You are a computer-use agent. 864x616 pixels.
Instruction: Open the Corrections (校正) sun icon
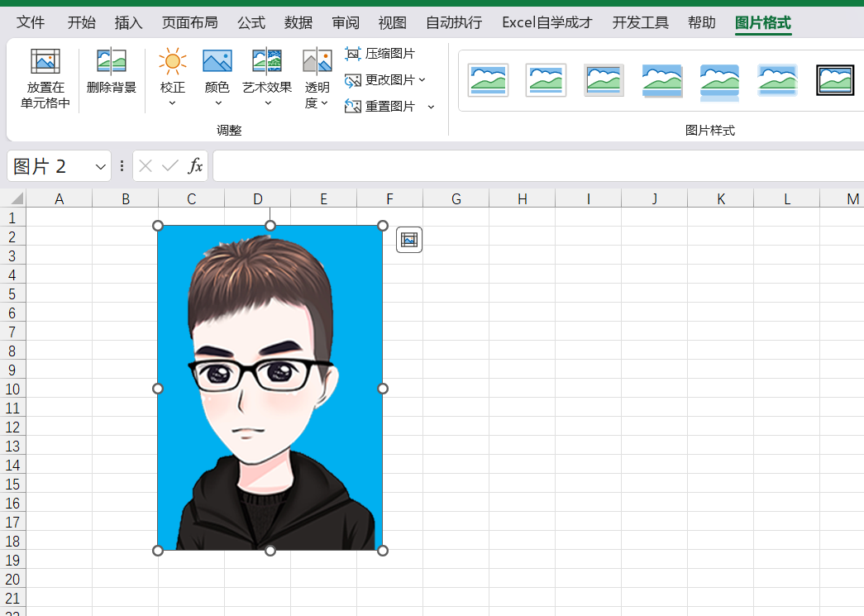173,61
